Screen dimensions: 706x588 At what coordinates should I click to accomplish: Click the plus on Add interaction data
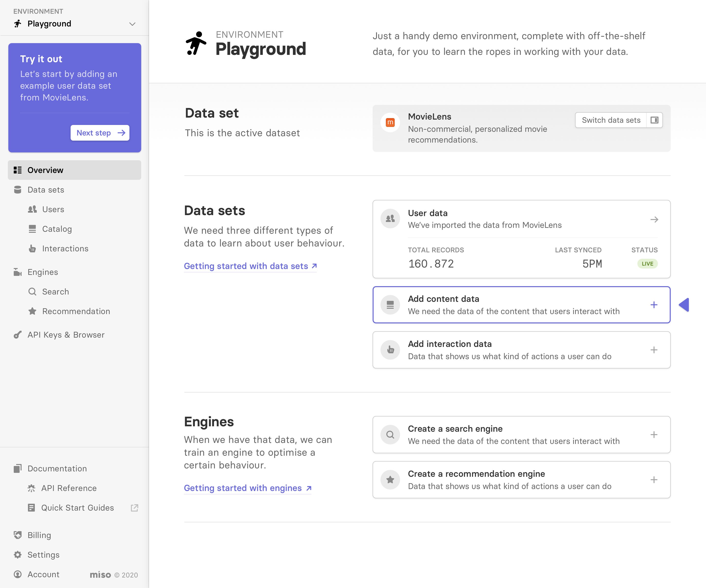pyautogui.click(x=654, y=350)
